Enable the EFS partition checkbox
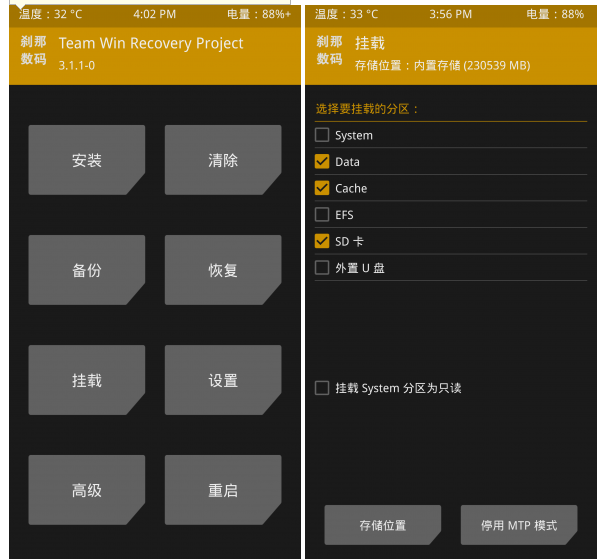The width and height of the screenshot is (606, 559). coord(322,215)
